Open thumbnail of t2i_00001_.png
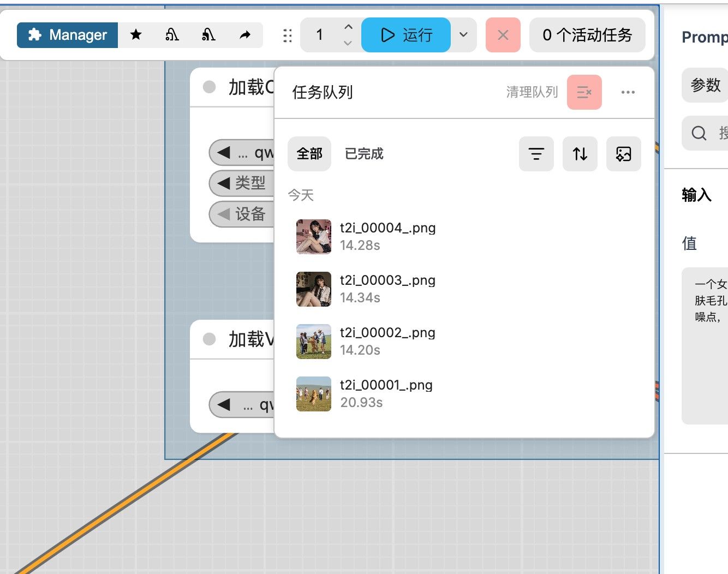 pyautogui.click(x=314, y=394)
